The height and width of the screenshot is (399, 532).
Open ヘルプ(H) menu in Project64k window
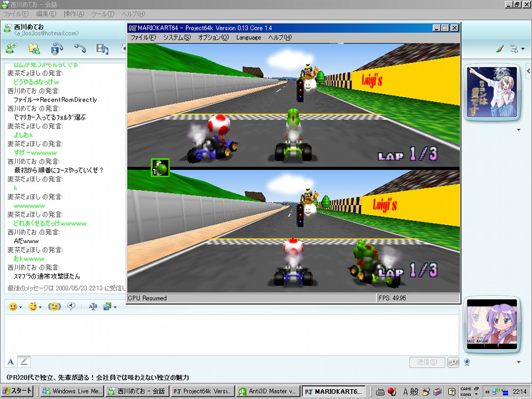coord(280,38)
